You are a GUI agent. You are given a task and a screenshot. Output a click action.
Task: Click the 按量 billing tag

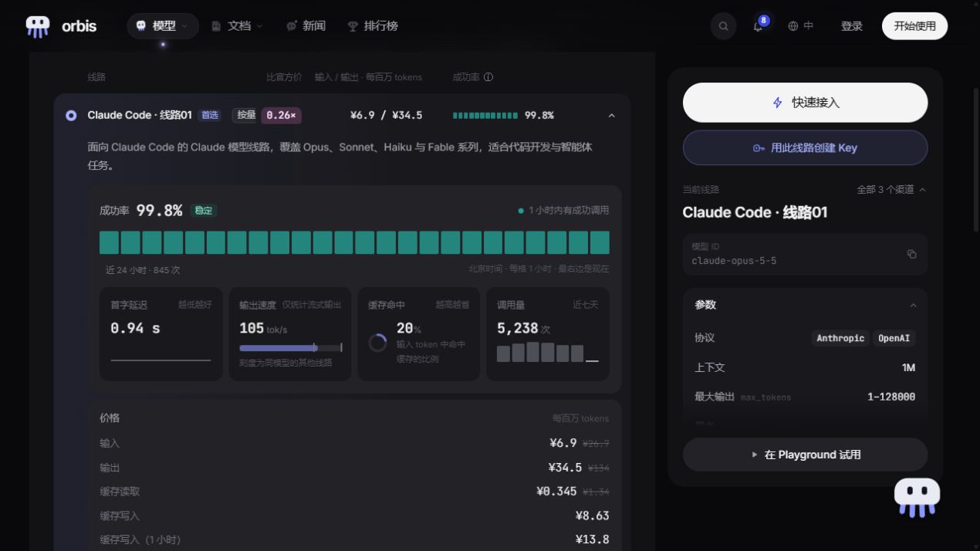(245, 116)
